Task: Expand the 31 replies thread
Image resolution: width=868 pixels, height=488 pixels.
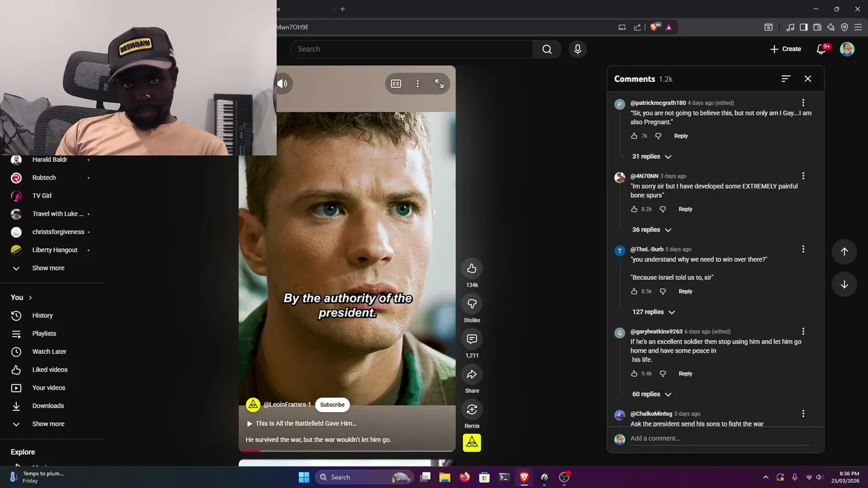Action: [652, 157]
